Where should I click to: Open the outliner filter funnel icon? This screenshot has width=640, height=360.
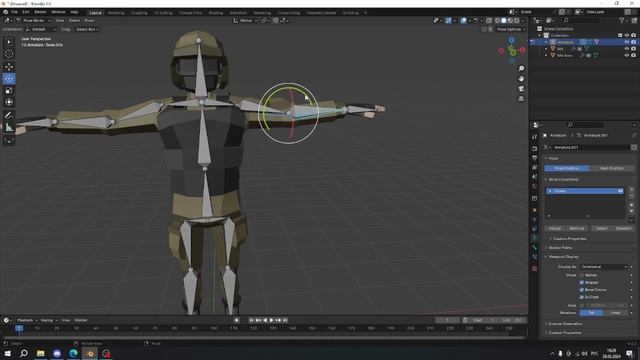pyautogui.click(x=622, y=20)
